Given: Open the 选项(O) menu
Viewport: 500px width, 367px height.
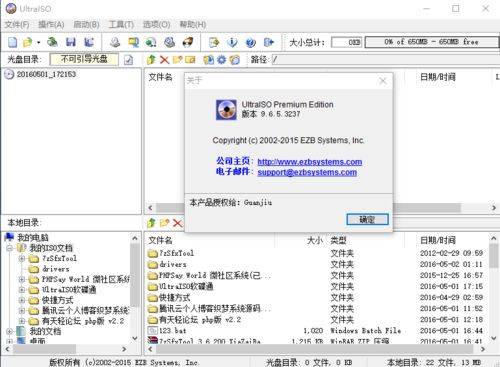Looking at the screenshot, I should tap(156, 24).
